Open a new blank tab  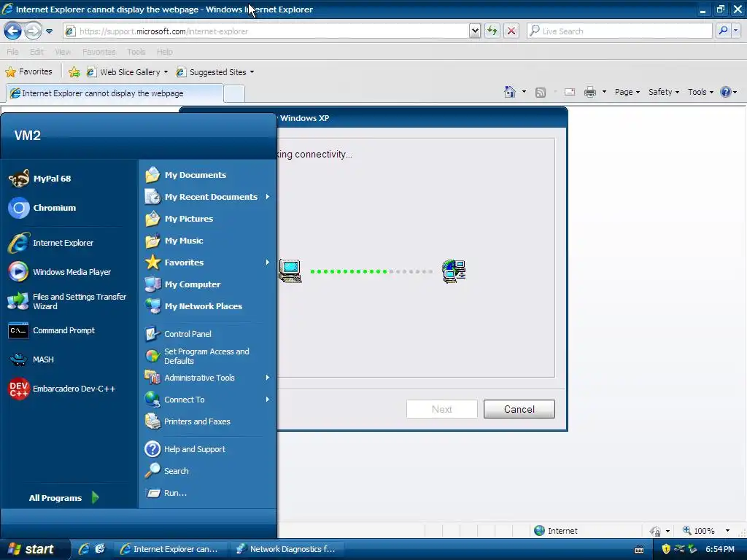[234, 94]
